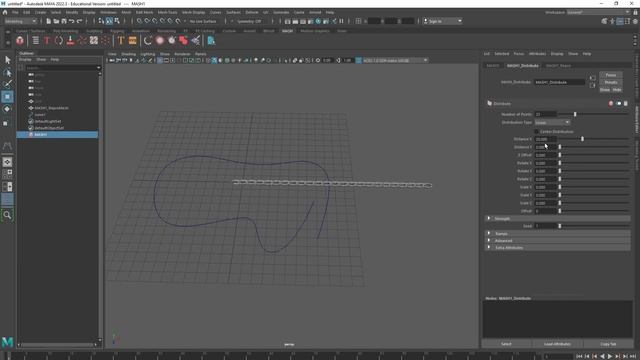
Task: Open the File menu
Action: (15, 13)
